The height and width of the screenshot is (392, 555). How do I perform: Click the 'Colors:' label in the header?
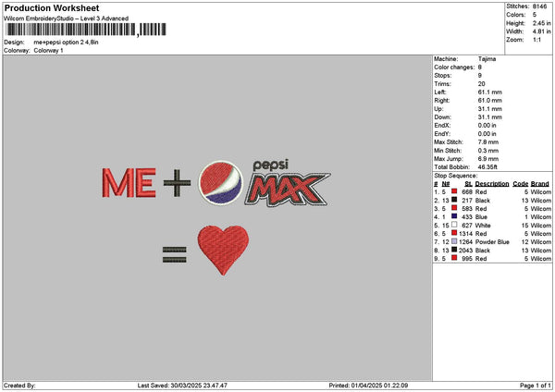pyautogui.click(x=516, y=15)
